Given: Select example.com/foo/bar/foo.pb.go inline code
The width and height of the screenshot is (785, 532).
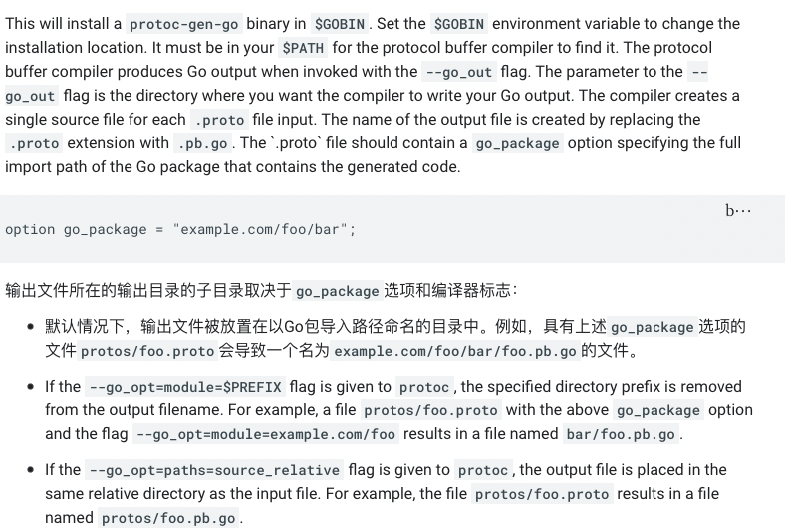Looking at the screenshot, I should 455,351.
